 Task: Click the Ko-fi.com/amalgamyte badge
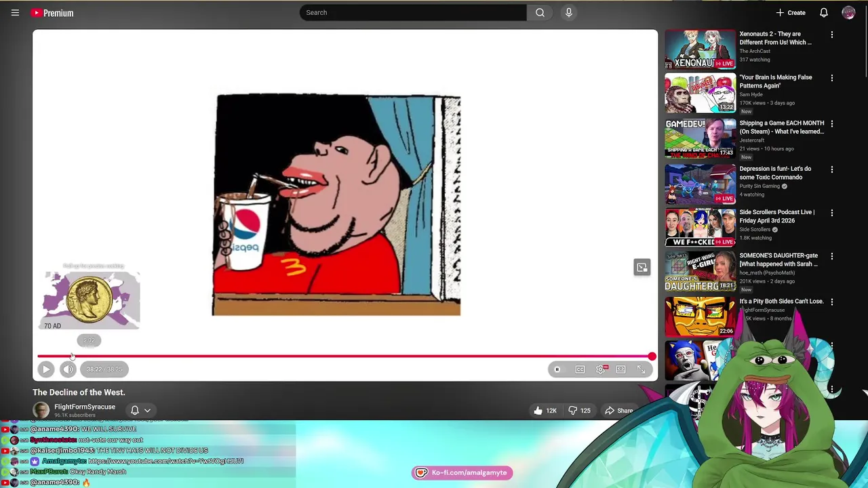tap(462, 472)
